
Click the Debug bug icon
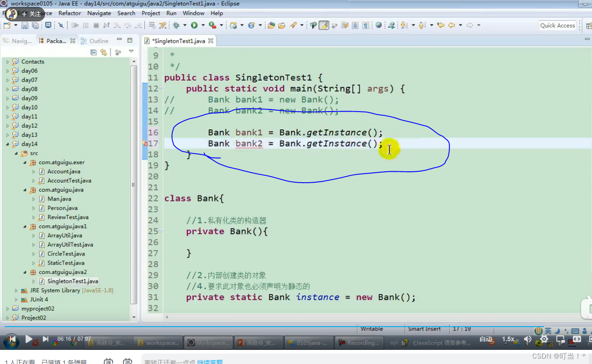point(176,26)
